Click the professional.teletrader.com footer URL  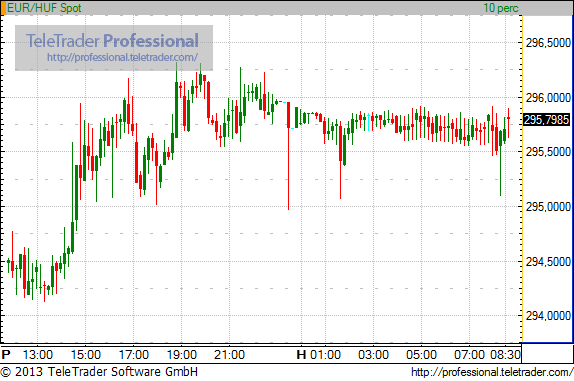coord(492,372)
